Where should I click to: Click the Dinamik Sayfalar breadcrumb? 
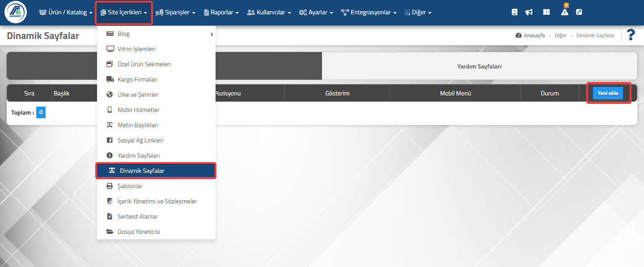point(595,35)
